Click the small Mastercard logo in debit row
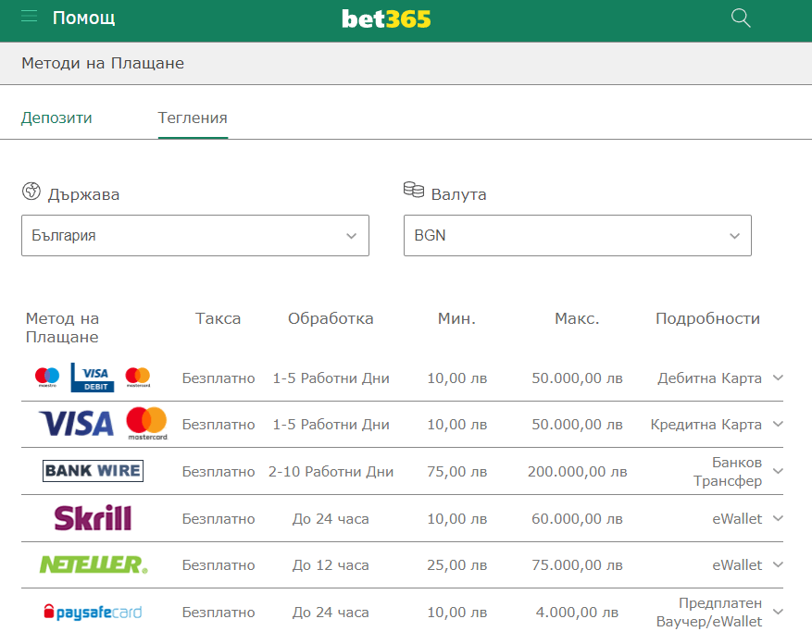 (138, 378)
